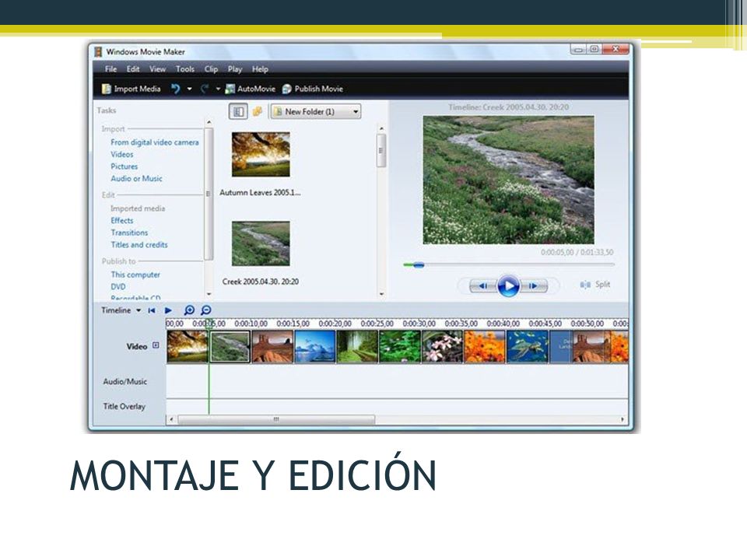Screen dimensions: 747x560
Task: Open the New Folder (1) dropdown
Action: pyautogui.click(x=316, y=111)
